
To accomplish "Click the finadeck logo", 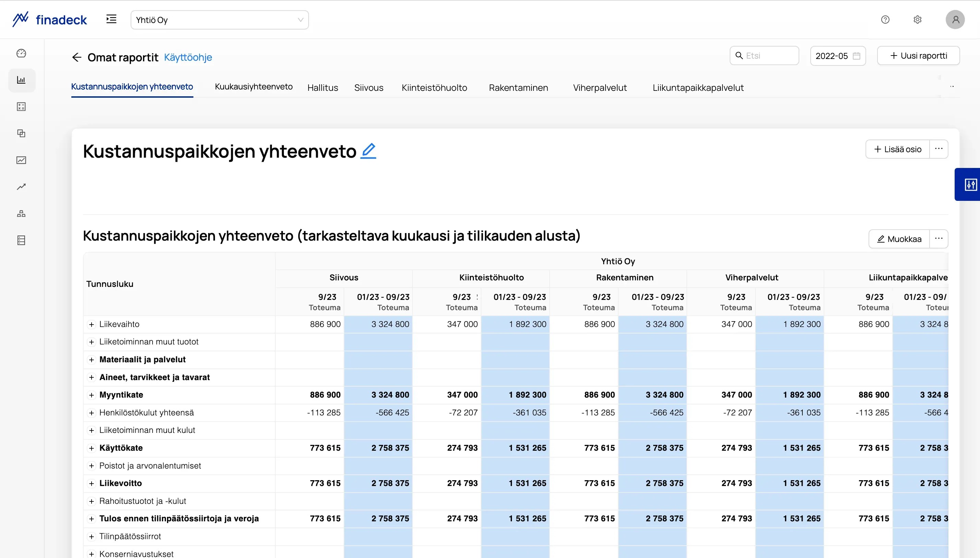I will [x=49, y=20].
